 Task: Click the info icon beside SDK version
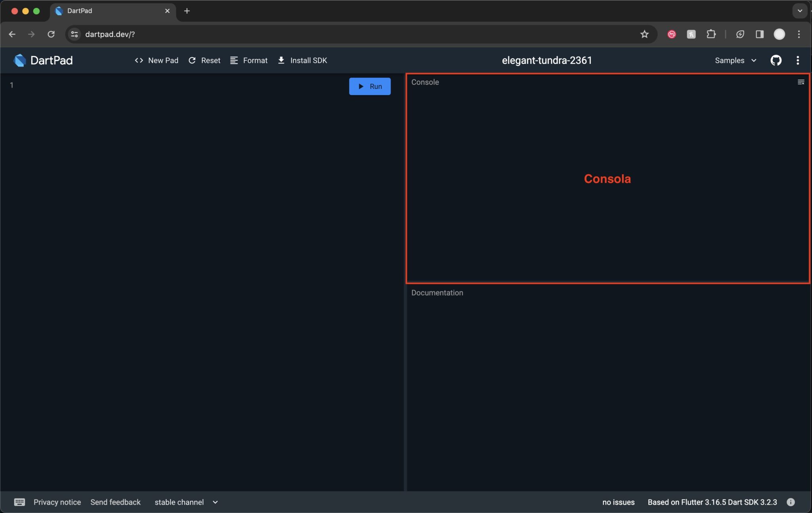pos(791,502)
